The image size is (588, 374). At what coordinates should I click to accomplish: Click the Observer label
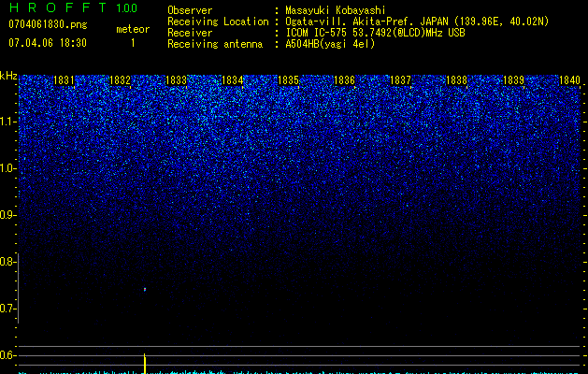point(190,10)
